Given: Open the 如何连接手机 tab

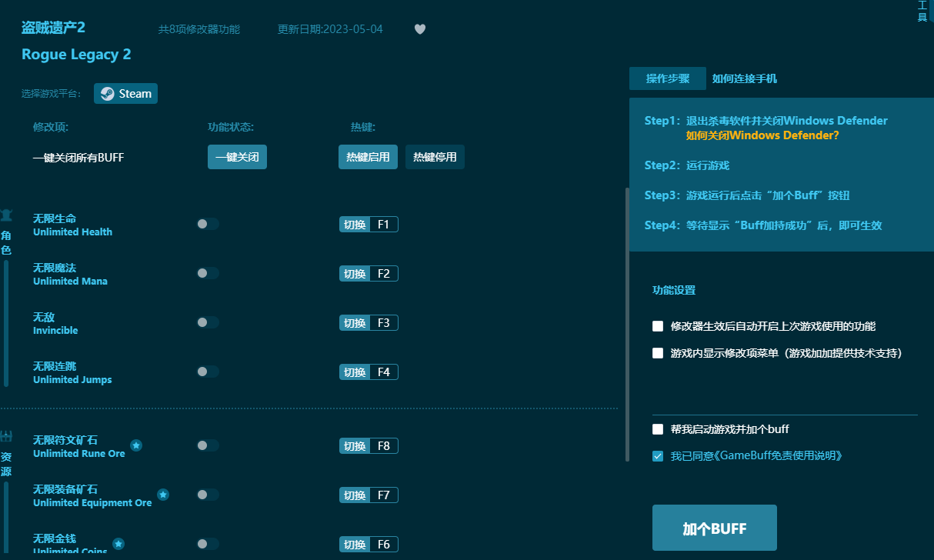Looking at the screenshot, I should pos(745,78).
